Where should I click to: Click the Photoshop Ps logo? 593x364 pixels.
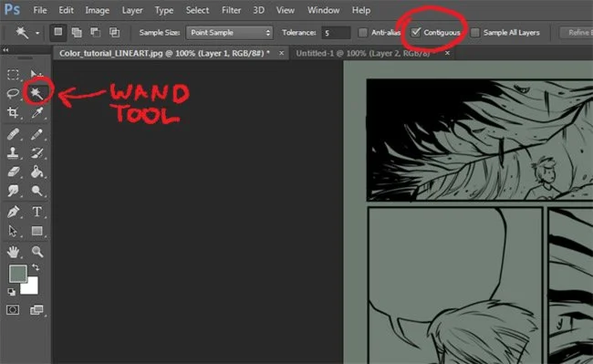coord(12,9)
